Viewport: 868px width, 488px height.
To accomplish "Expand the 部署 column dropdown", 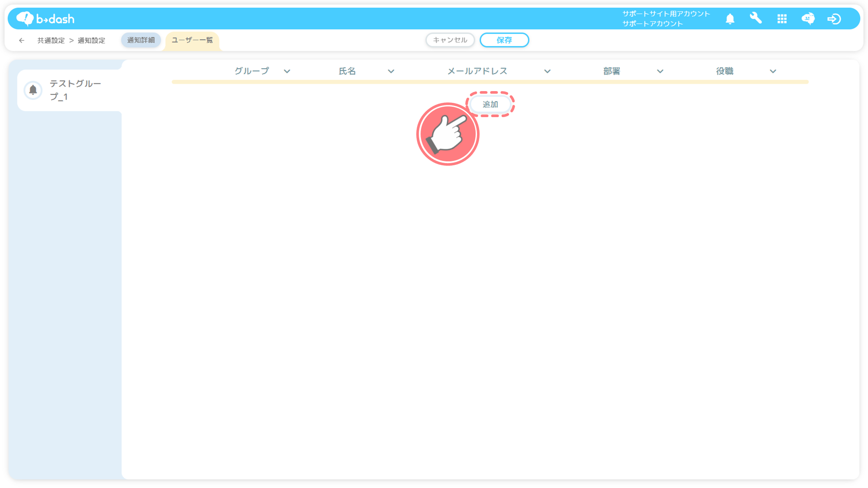I will click(x=660, y=71).
